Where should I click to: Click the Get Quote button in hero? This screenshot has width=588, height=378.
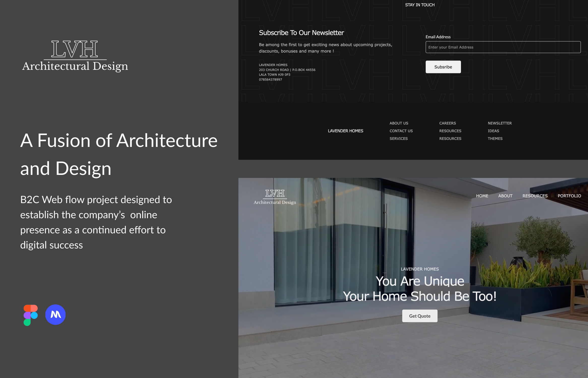420,316
